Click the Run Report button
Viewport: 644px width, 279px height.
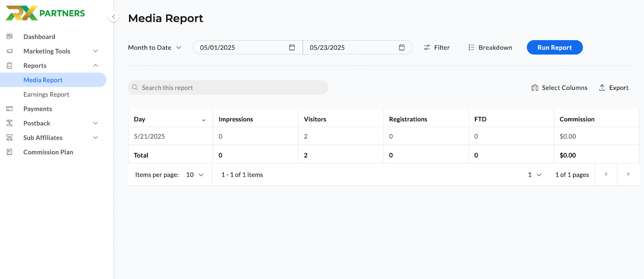coord(554,48)
